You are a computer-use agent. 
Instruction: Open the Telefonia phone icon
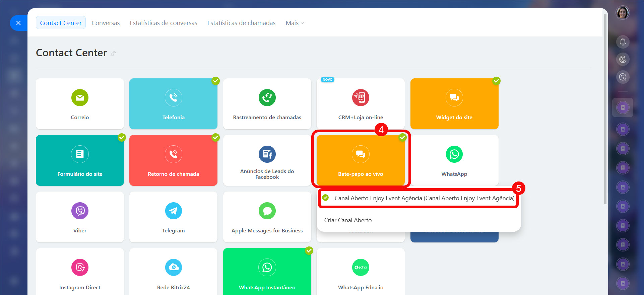click(173, 97)
